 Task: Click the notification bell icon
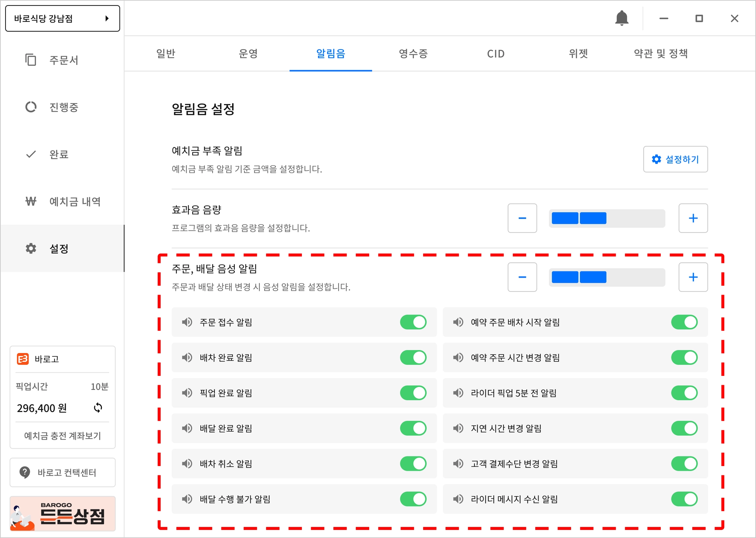point(622,18)
